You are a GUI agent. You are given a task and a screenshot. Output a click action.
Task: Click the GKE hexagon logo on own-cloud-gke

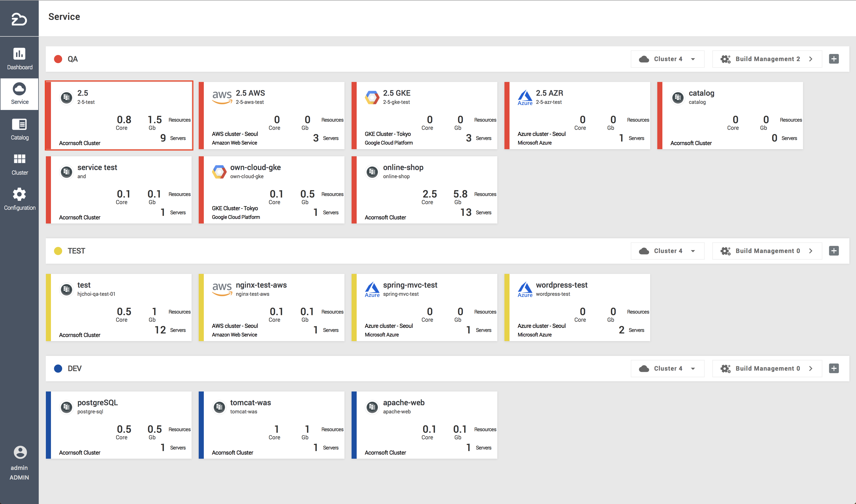(219, 172)
